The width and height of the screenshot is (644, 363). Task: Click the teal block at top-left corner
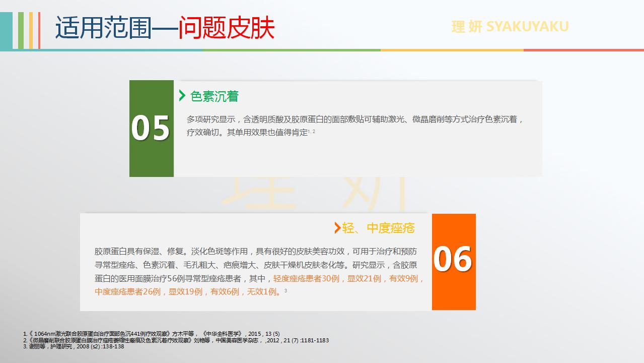(x=6, y=30)
